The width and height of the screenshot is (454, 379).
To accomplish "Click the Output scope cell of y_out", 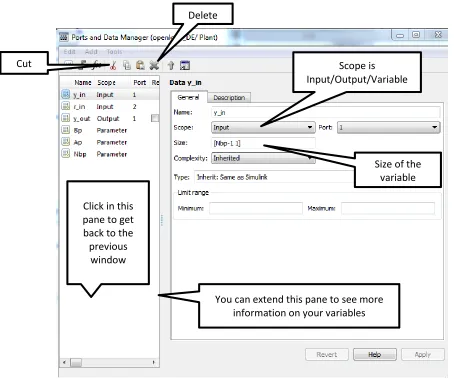I will [108, 119].
